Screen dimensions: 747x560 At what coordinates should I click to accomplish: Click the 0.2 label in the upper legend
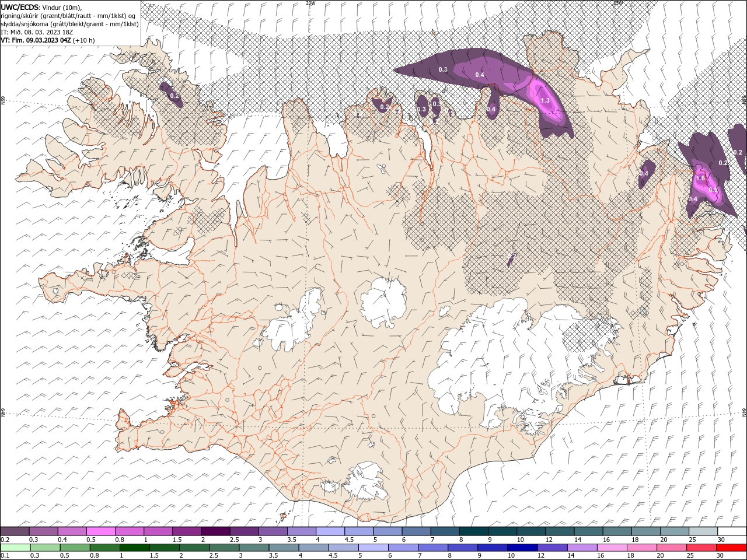point(5,540)
